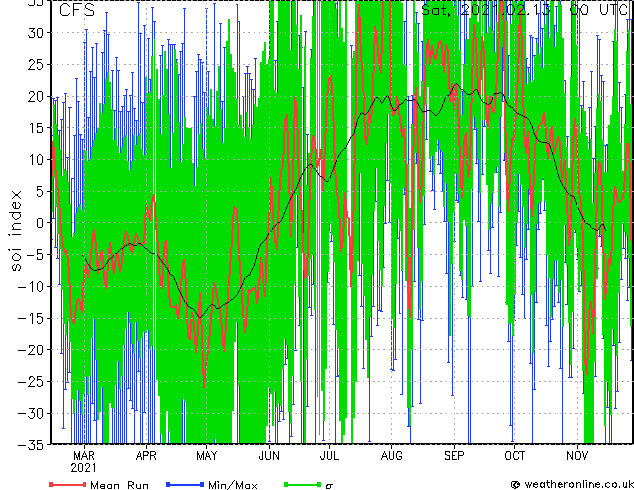Select OCT on the time axis
The image size is (634, 490).
click(514, 455)
